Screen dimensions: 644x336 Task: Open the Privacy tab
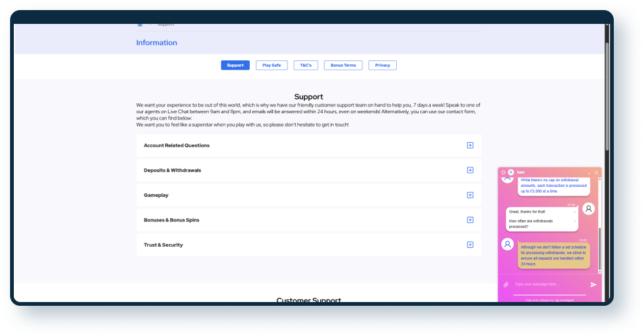[x=382, y=65]
